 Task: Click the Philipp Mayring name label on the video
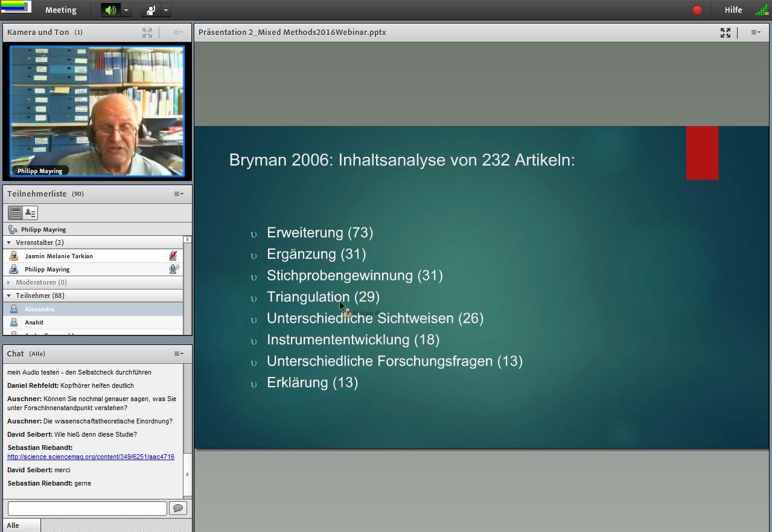[40, 171]
